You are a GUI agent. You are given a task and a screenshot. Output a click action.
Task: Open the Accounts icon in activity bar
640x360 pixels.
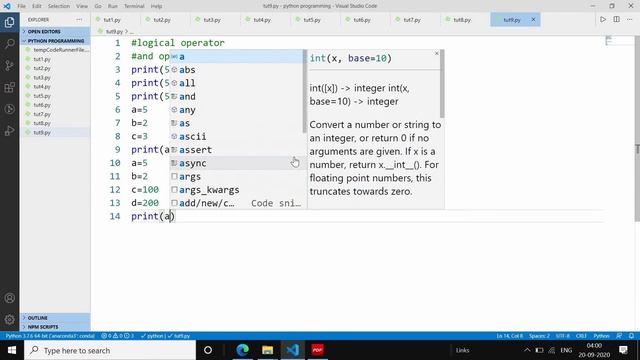coord(9,298)
